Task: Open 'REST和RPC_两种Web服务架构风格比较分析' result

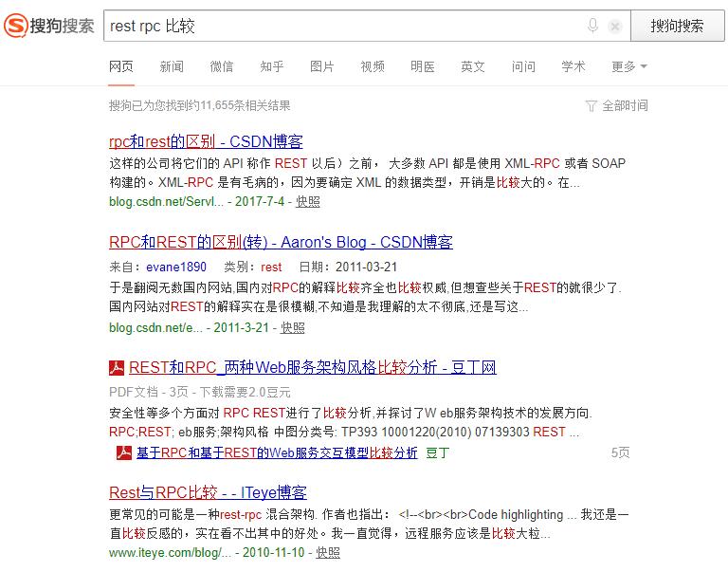Action: point(313,367)
